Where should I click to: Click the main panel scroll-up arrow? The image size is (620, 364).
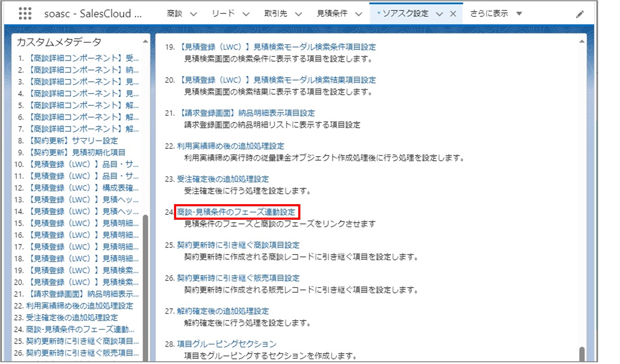(x=582, y=41)
